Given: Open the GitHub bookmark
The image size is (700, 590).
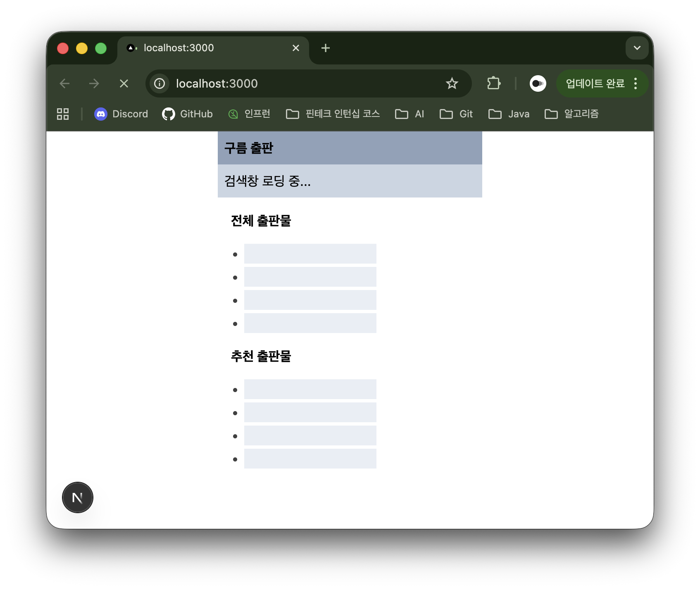Looking at the screenshot, I should point(188,114).
